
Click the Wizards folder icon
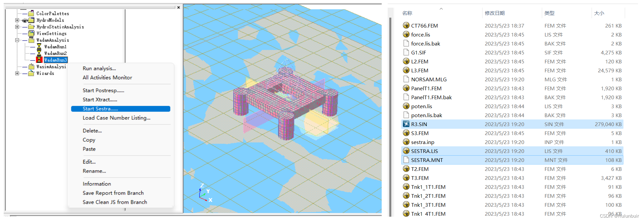tap(31, 73)
